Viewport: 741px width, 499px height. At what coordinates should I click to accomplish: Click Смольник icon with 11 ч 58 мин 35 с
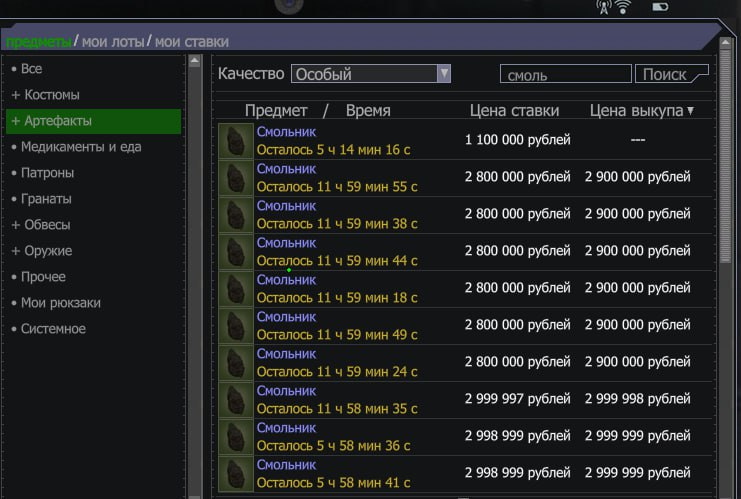pos(236,399)
